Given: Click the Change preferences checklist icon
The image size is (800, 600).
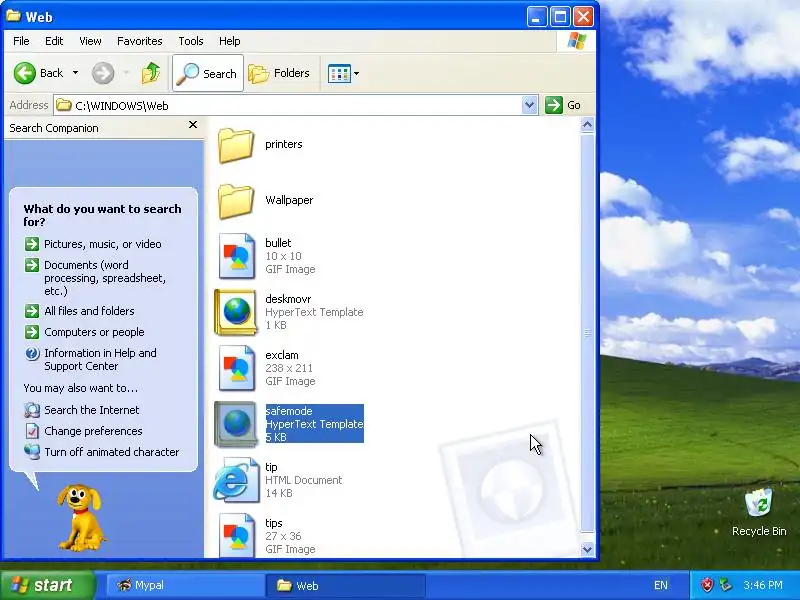Looking at the screenshot, I should click(32, 431).
